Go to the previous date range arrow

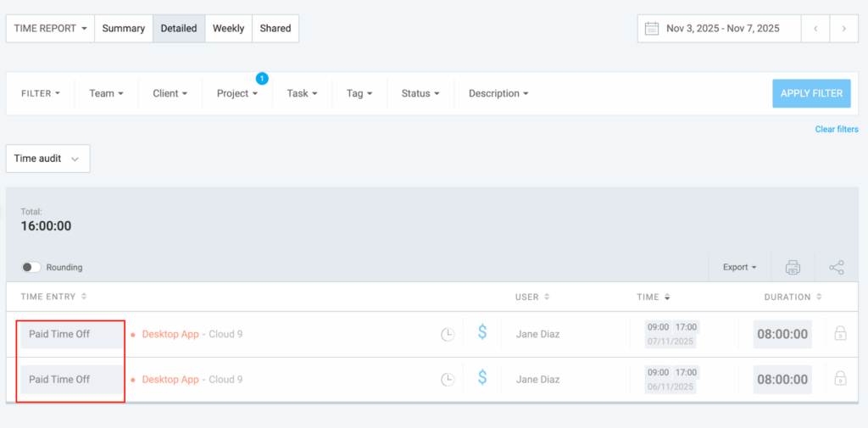pyautogui.click(x=815, y=28)
